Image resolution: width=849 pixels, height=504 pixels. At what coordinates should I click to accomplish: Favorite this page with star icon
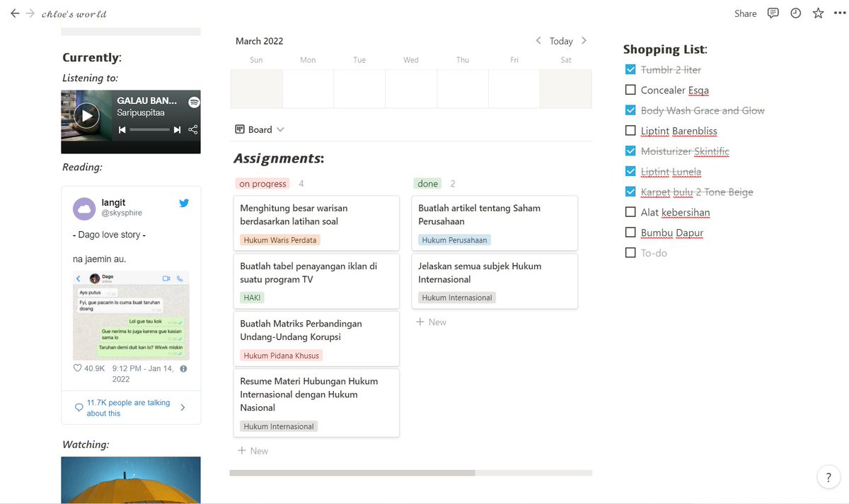818,13
